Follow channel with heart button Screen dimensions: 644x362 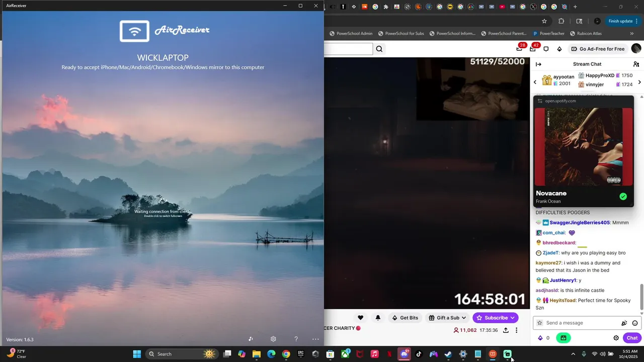coord(360,318)
